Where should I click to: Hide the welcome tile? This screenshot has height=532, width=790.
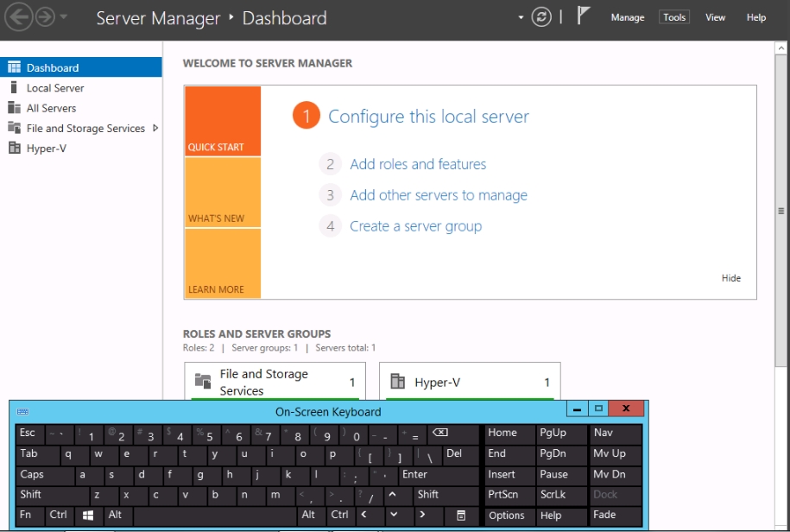point(731,278)
